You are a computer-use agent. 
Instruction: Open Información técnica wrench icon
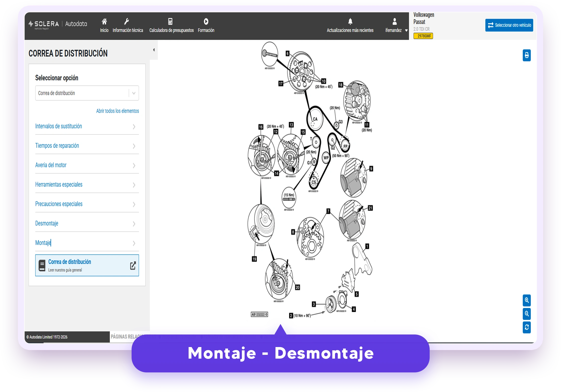coord(127,22)
